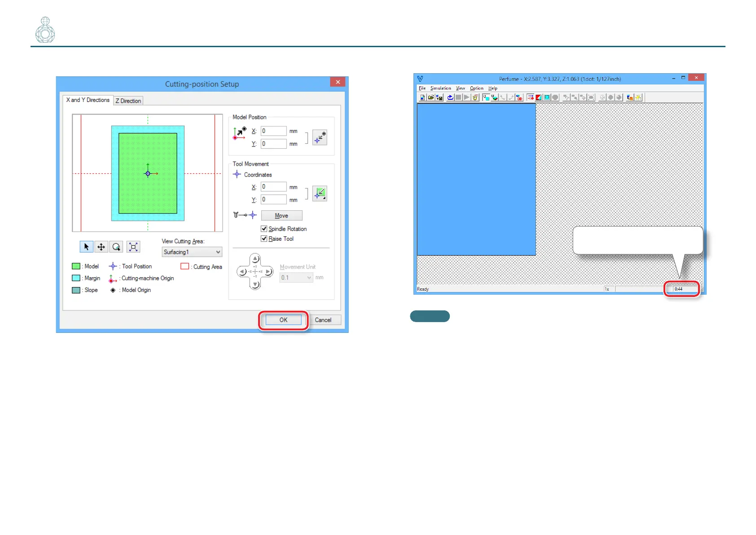Click the 2D top view icon in Perfume
This screenshot has width=756, height=535.
point(486,97)
